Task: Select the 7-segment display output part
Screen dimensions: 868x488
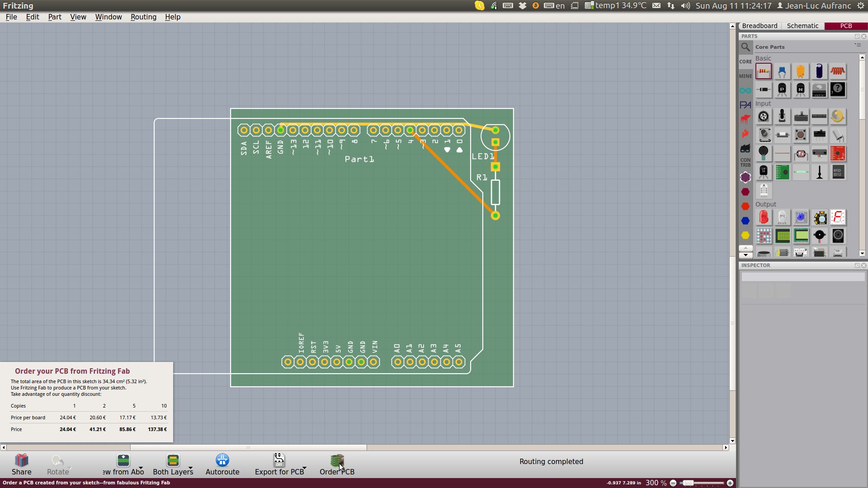Action: pos(838,217)
